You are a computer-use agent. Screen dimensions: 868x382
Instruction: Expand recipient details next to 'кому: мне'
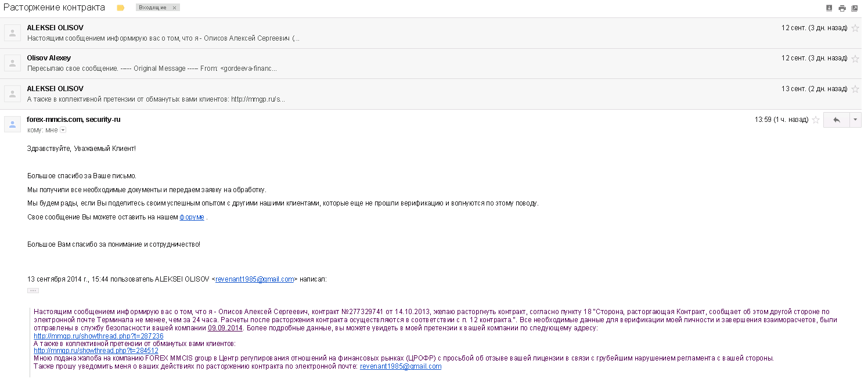click(63, 130)
